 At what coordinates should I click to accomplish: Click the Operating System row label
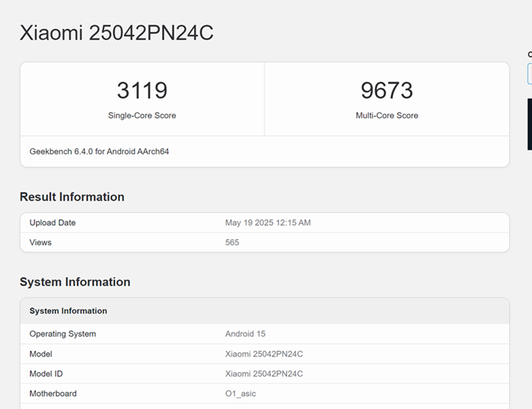click(x=62, y=334)
